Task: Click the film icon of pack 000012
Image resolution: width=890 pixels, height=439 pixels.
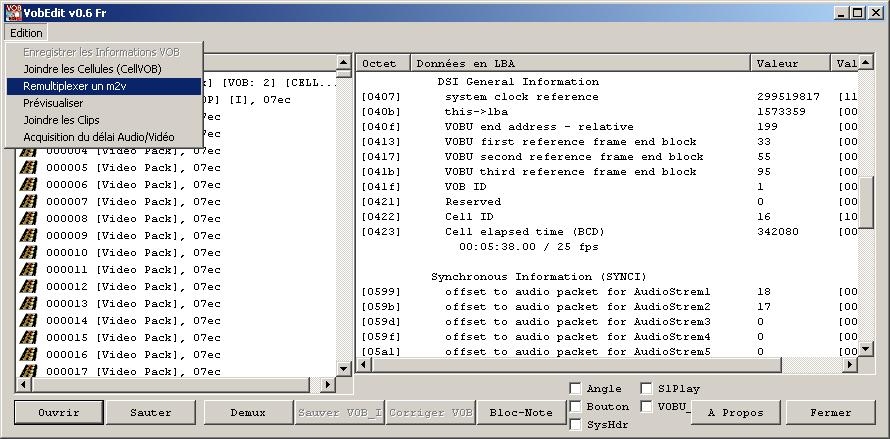Action: (29, 287)
